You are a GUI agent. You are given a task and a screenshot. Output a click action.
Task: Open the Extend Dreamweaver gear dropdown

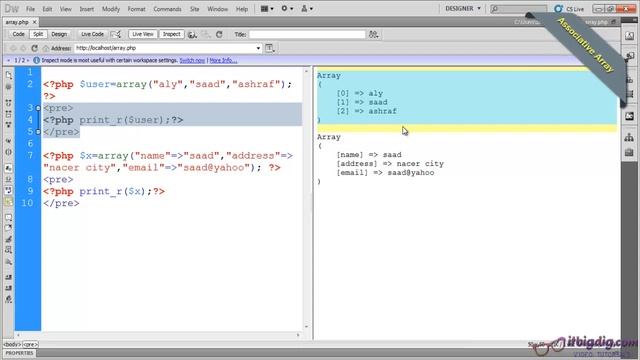coord(287,9)
